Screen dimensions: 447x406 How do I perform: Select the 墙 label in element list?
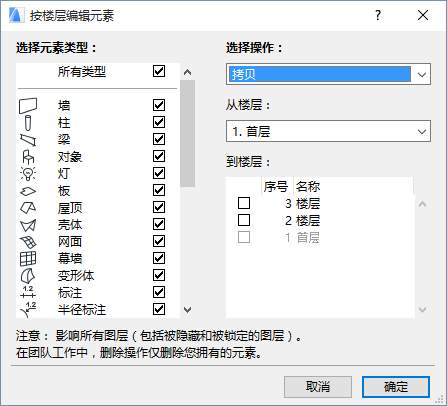64,106
